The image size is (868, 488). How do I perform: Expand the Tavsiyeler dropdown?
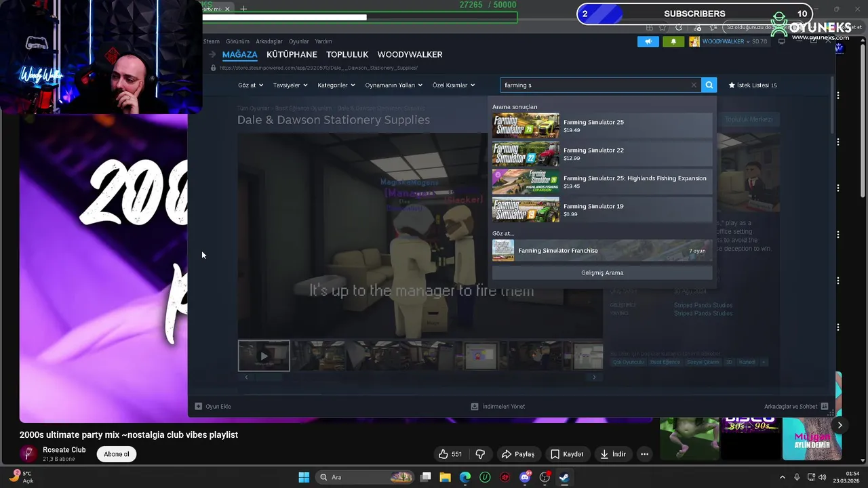coord(290,85)
